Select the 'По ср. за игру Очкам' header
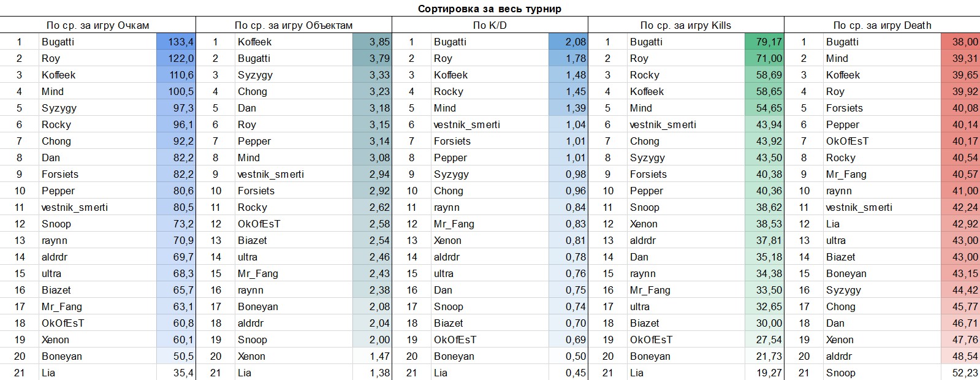 (98, 25)
